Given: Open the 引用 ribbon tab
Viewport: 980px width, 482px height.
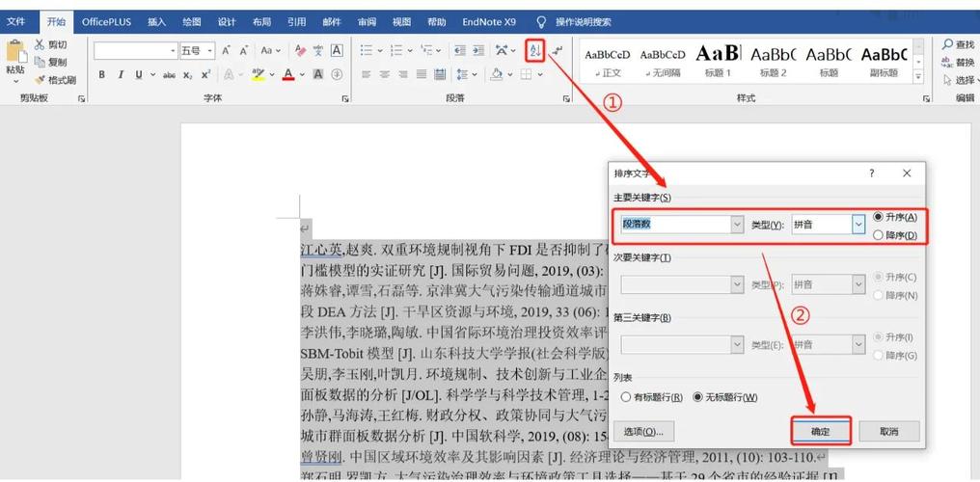Looking at the screenshot, I should (296, 21).
